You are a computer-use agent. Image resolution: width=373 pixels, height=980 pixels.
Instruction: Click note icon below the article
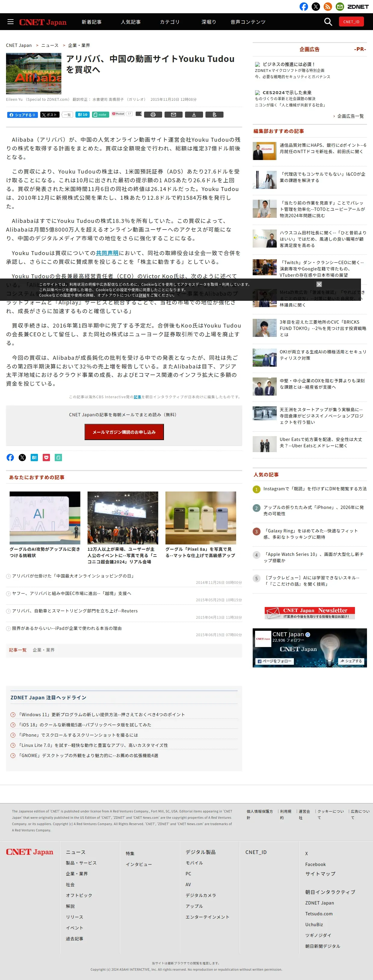point(58,457)
